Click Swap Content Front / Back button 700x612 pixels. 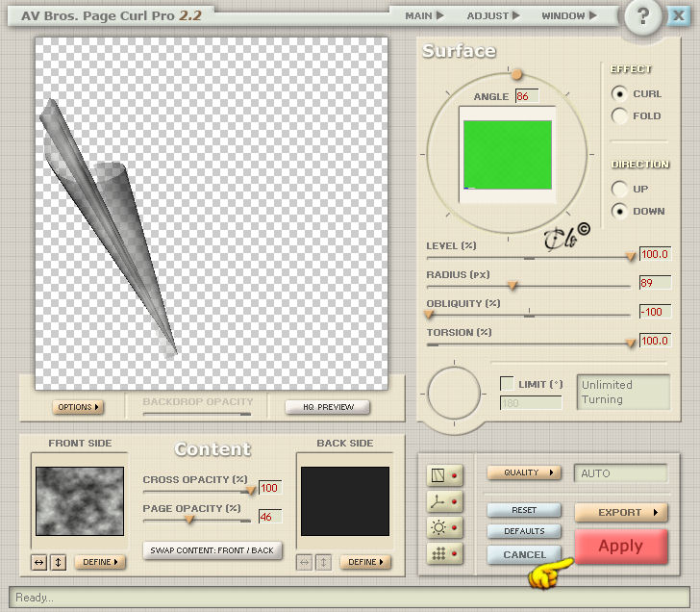click(212, 550)
